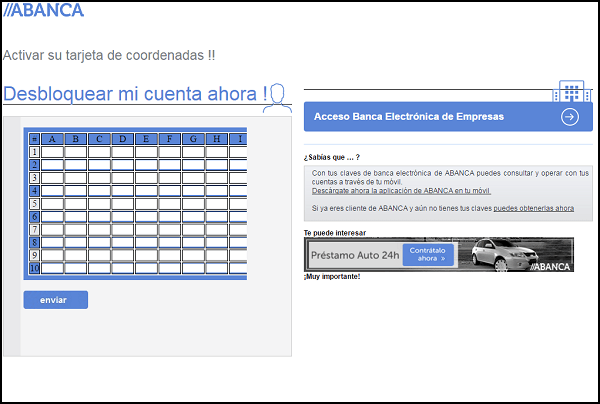This screenshot has height=404, width=600.
Task: Follow the puedes obtenerlas ahora link
Action: (x=533, y=208)
